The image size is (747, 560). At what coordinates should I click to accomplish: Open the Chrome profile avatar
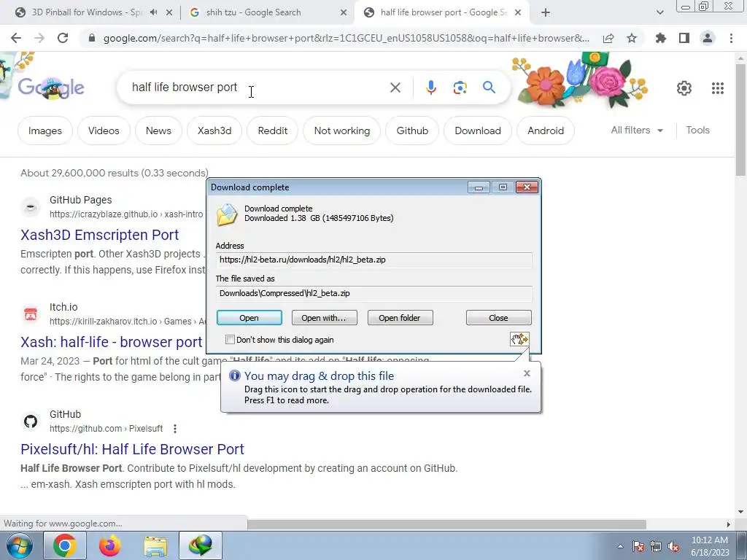click(x=708, y=38)
